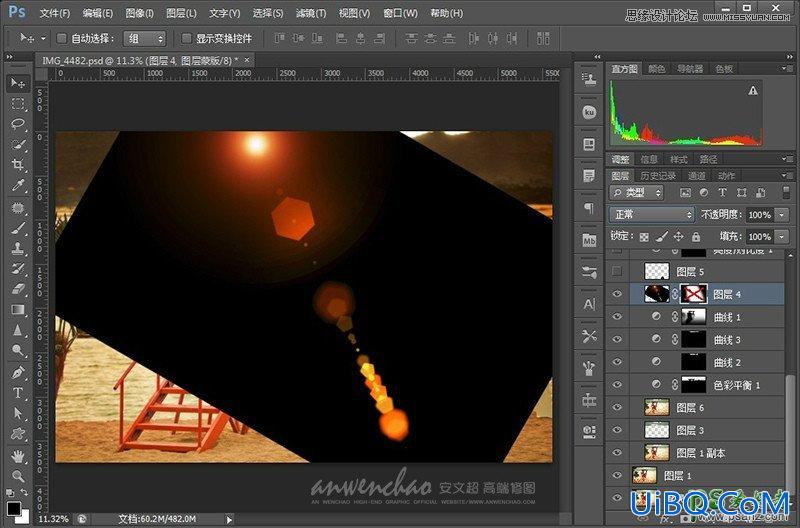The image size is (800, 528).
Task: Expand the collapsed toolbox double arrow
Action: coord(9,57)
